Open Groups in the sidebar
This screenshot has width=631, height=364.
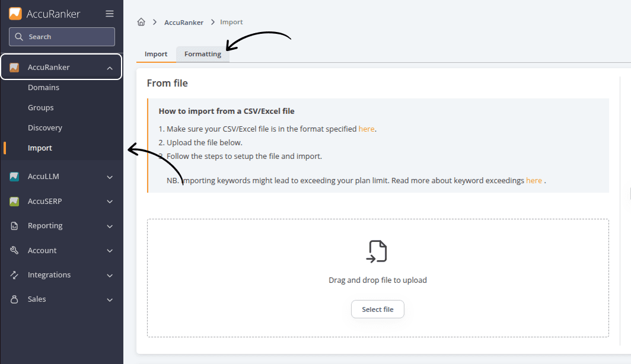click(41, 107)
